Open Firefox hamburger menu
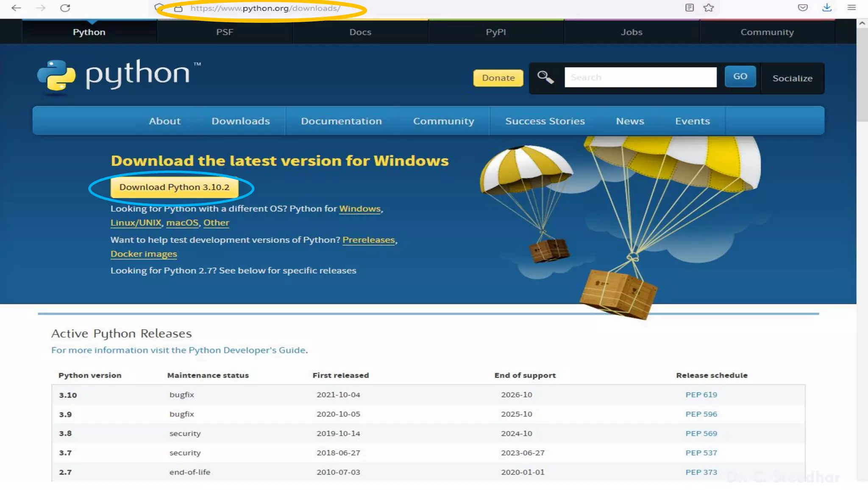 851,8
